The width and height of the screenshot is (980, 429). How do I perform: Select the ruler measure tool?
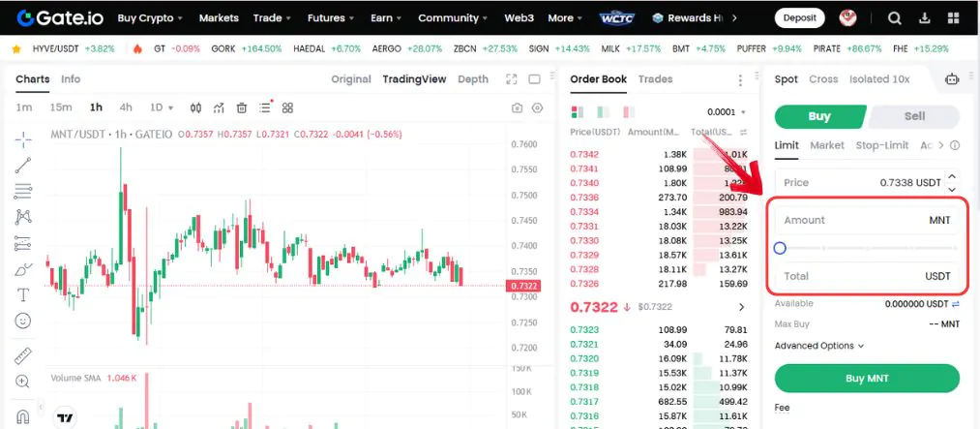click(23, 355)
